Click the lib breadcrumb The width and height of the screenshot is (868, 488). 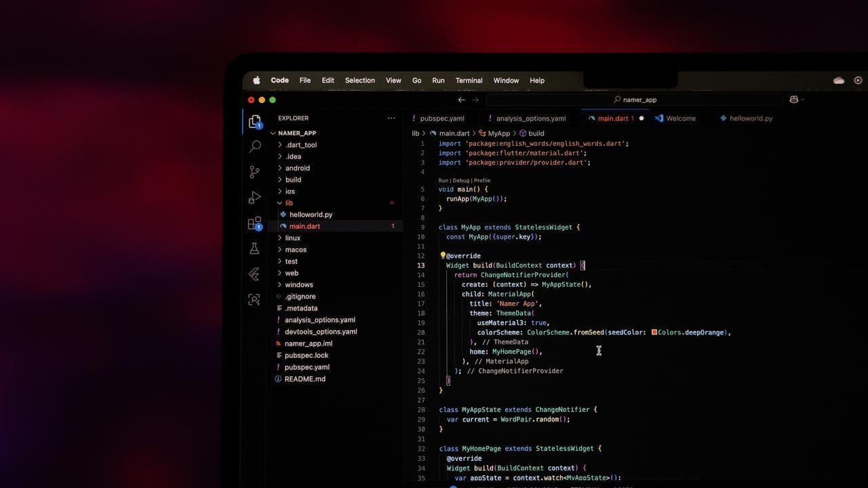coord(416,134)
